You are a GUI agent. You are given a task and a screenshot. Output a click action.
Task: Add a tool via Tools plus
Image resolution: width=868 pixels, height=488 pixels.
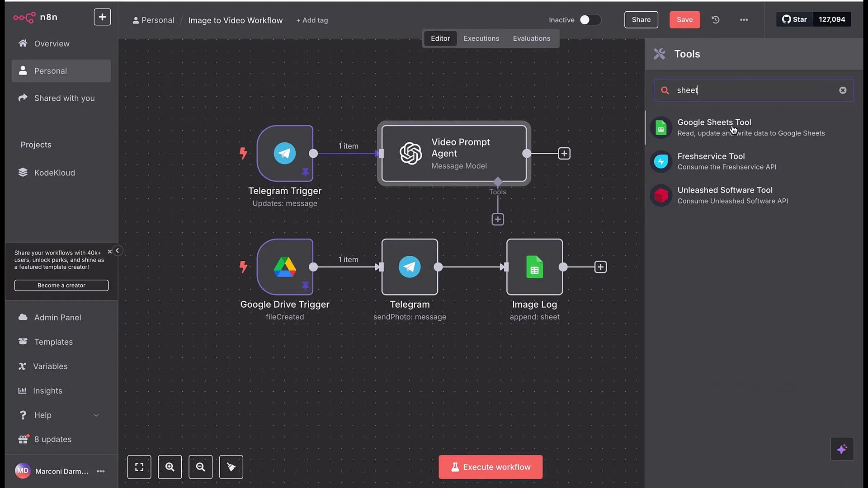click(x=498, y=220)
